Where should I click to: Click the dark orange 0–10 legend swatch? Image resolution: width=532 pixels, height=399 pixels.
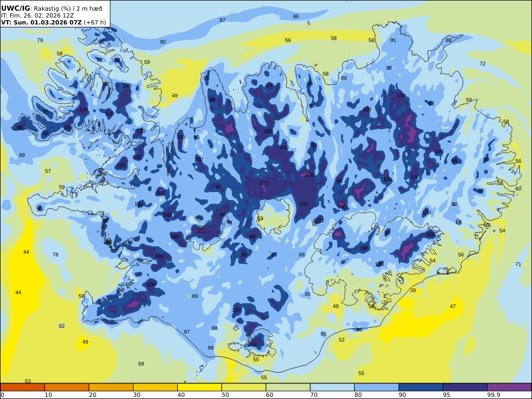pos(22,387)
